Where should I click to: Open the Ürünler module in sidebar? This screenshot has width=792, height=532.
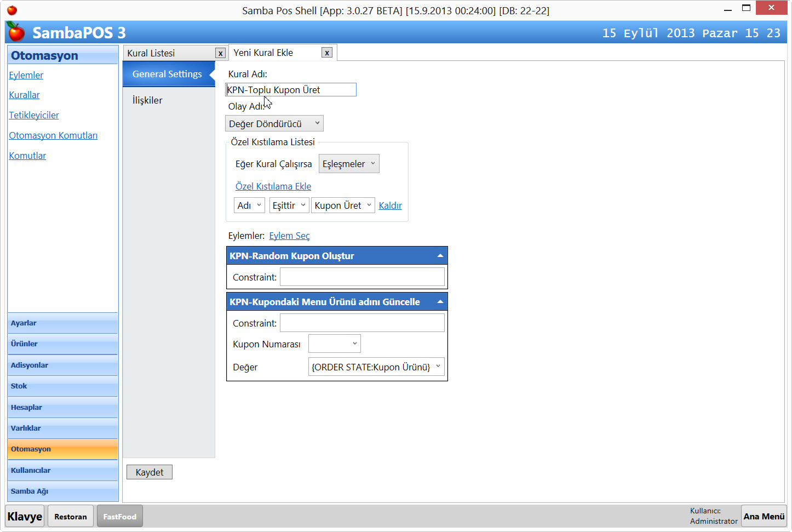tap(62, 344)
